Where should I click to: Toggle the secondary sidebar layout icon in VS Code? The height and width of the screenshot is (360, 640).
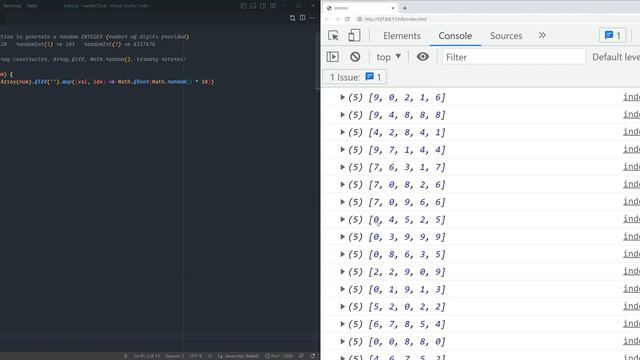click(x=263, y=6)
